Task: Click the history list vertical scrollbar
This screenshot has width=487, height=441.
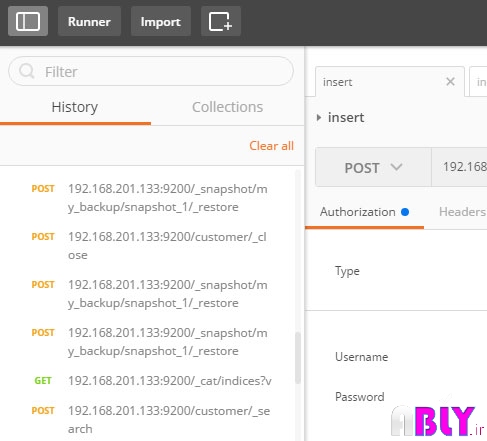Action: click(298, 357)
